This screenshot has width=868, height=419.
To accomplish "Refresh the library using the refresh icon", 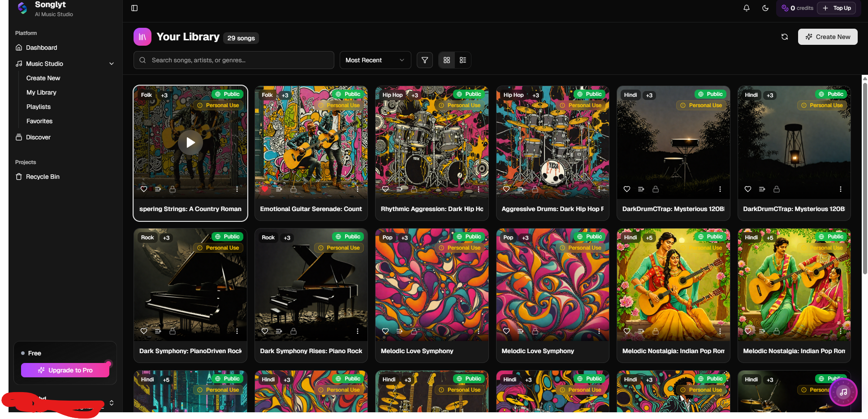I will coord(785,37).
